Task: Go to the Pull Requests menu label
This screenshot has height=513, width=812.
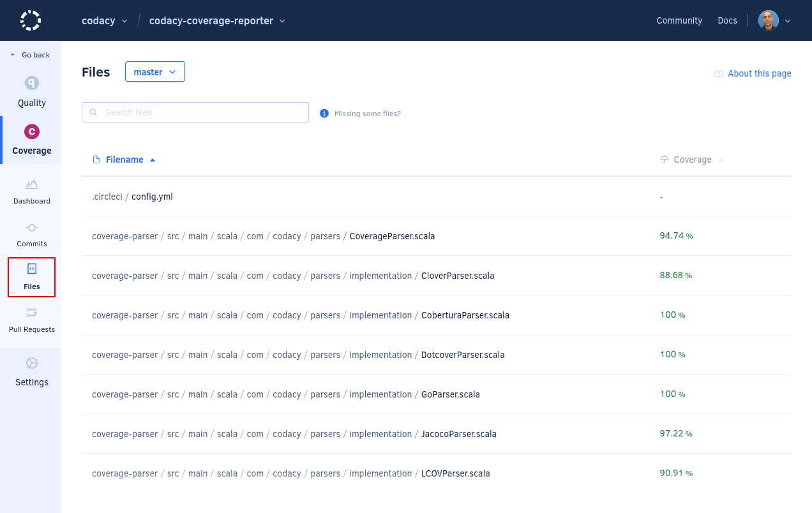Action: pos(32,329)
